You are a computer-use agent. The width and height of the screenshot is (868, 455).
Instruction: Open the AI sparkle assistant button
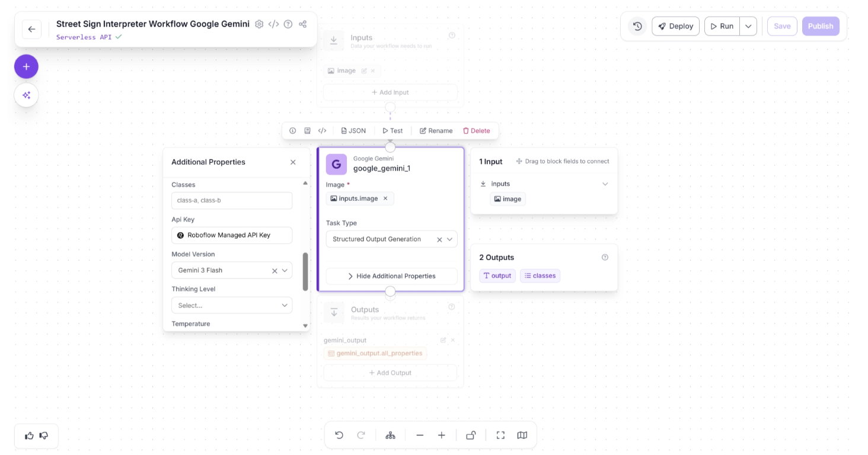pos(26,95)
